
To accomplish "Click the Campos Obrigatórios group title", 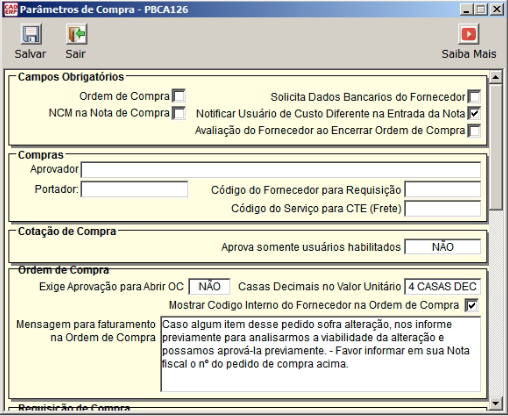I will (71, 77).
